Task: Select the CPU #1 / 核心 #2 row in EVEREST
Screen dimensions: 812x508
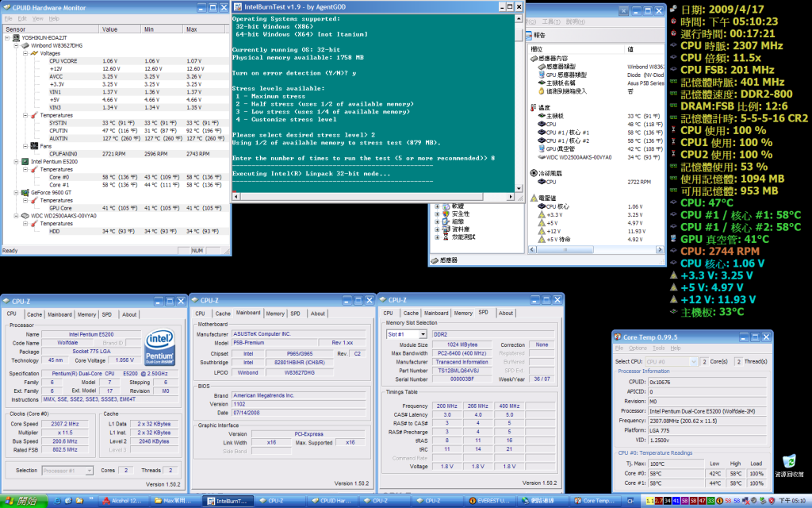Action: point(596,140)
